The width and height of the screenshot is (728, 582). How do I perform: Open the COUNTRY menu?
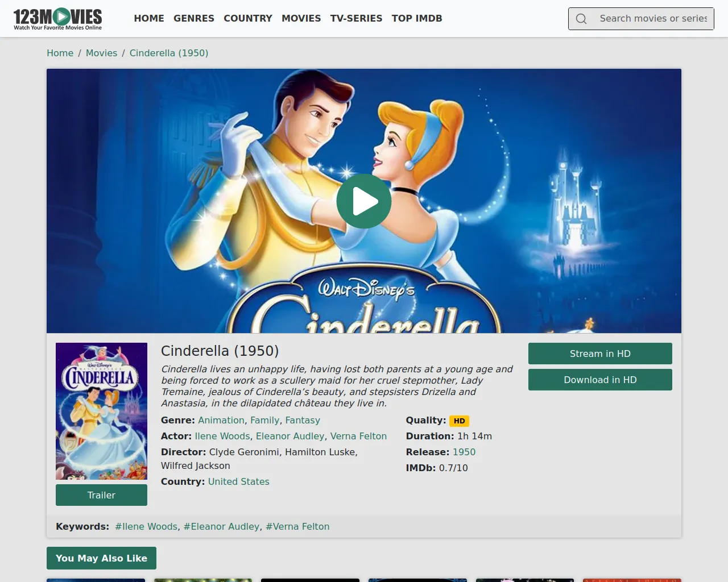[x=248, y=18]
